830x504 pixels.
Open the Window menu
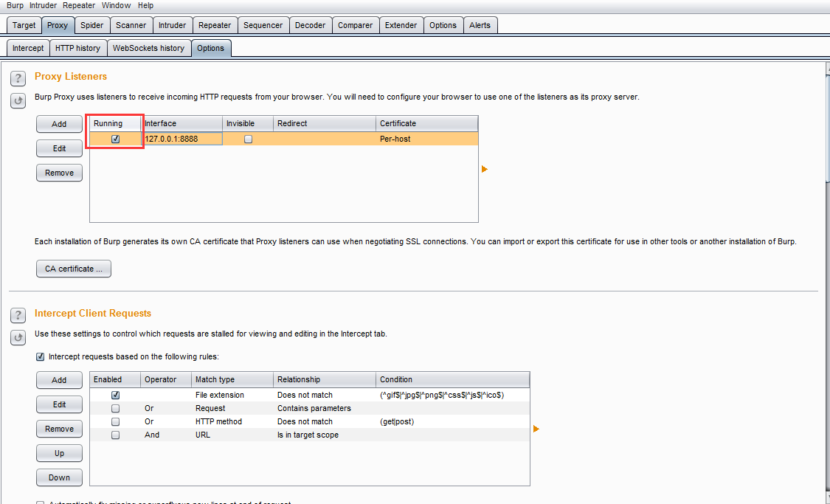116,5
